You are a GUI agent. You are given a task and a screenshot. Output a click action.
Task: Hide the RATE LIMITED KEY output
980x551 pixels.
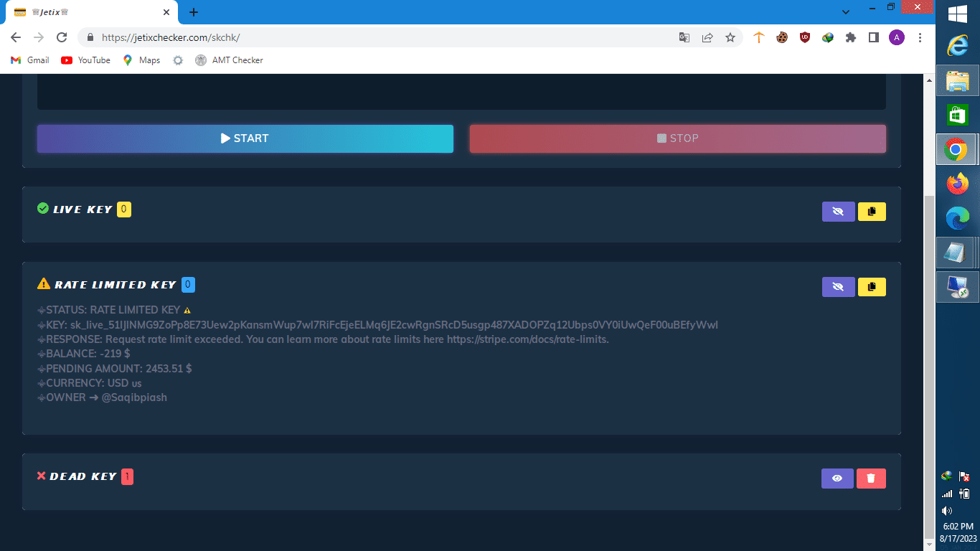[838, 286]
